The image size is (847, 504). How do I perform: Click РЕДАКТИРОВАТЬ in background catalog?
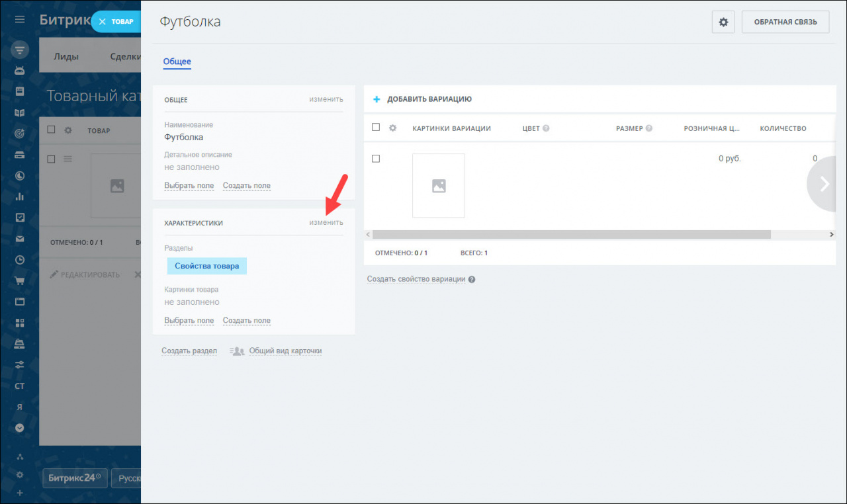(85, 274)
